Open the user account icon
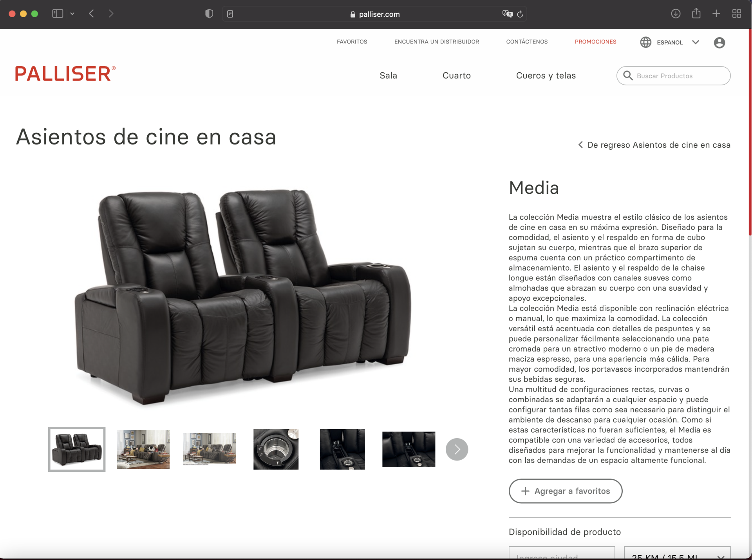Image resolution: width=752 pixels, height=560 pixels. 719,42
